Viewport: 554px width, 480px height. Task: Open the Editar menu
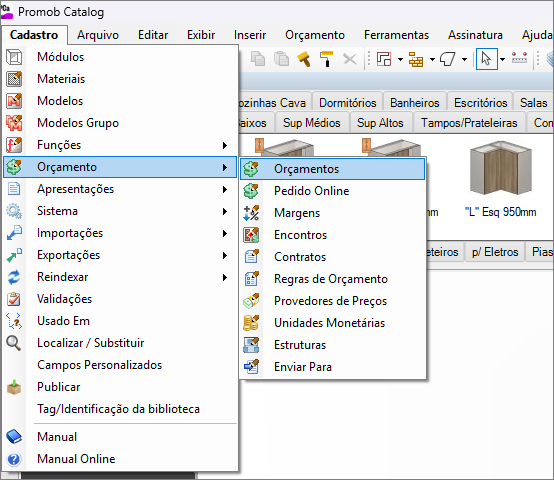153,35
